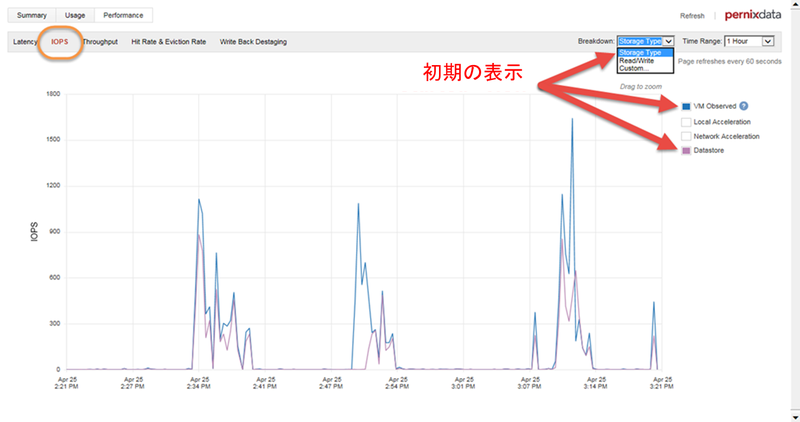
Task: Switch to the Usage tab
Action: [75, 15]
